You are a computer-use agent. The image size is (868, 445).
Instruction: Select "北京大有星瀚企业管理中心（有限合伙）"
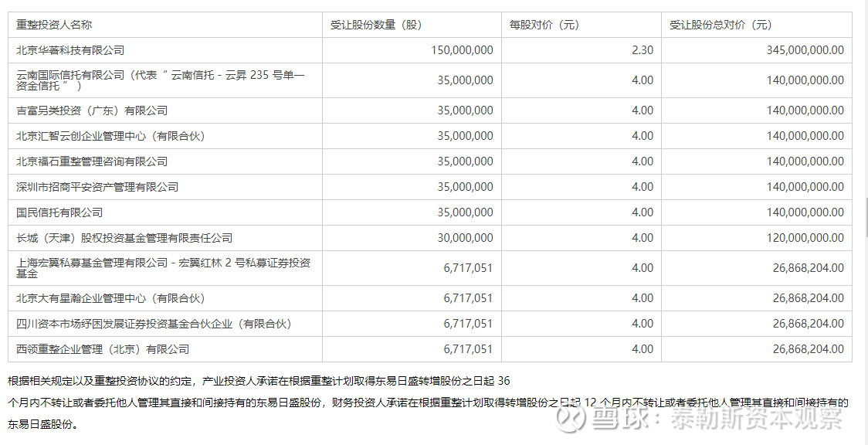pyautogui.click(x=110, y=298)
